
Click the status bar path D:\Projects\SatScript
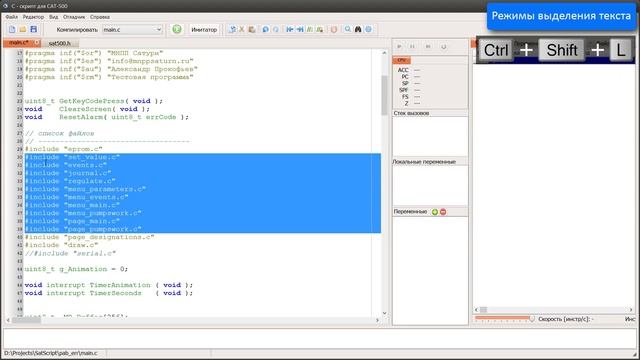click(x=51, y=353)
